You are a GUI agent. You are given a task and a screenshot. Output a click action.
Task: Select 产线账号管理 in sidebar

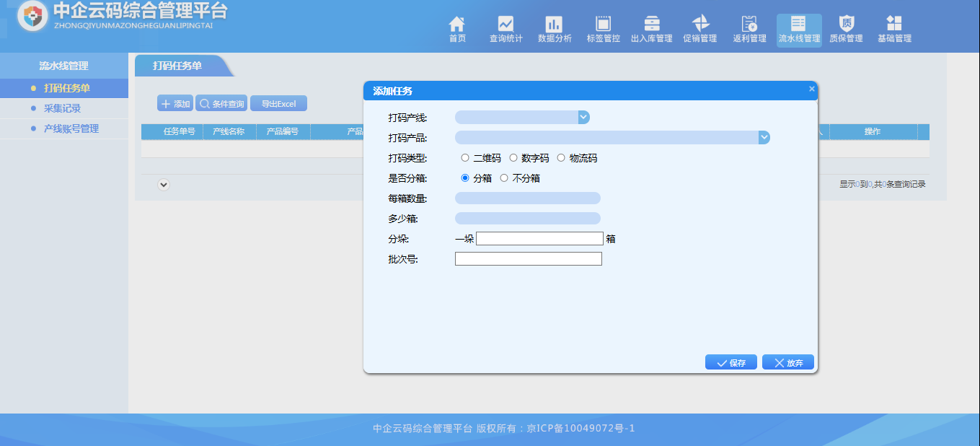[71, 128]
